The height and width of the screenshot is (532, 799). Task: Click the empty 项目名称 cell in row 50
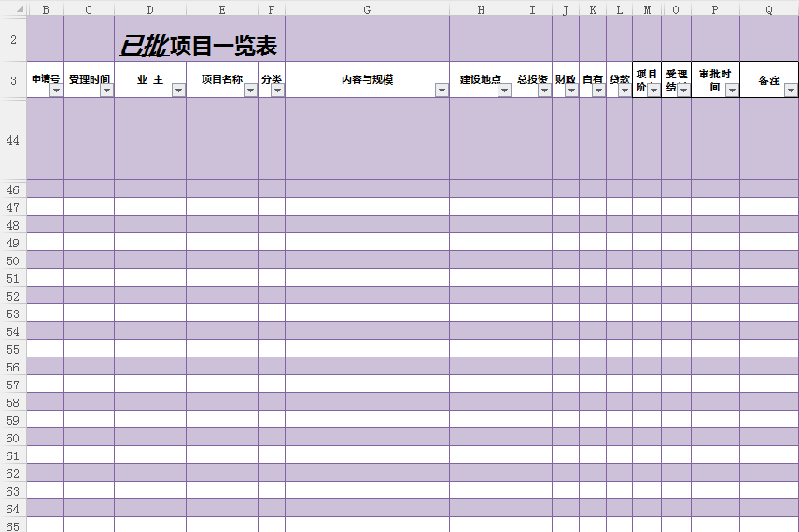tap(222, 259)
